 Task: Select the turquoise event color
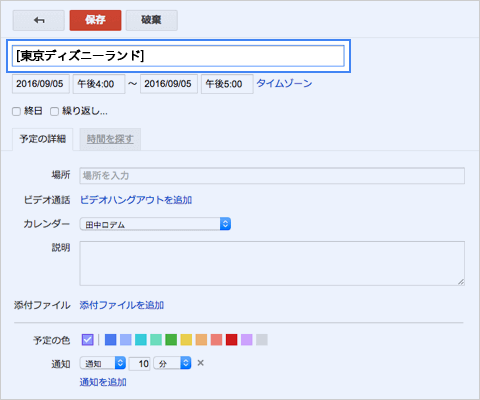[141, 340]
